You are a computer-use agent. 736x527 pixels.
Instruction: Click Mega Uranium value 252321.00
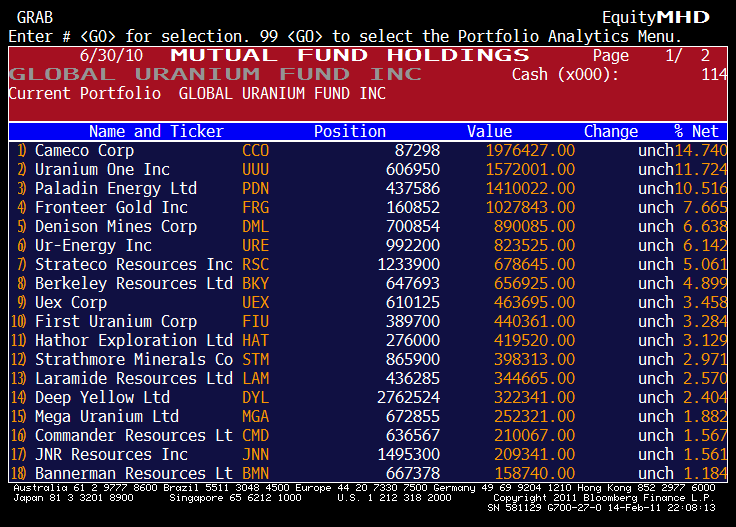point(534,417)
